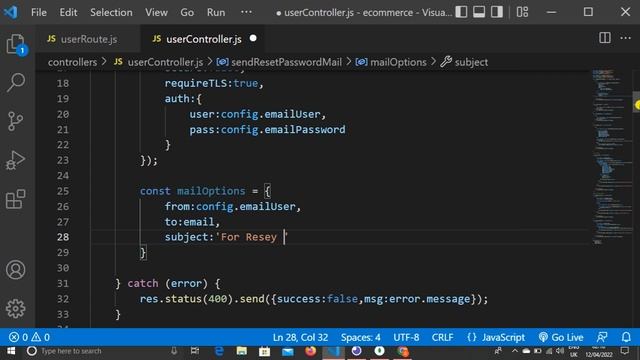Open Firefox from the taskbar
This screenshot has height=360, width=640.
coord(311,351)
